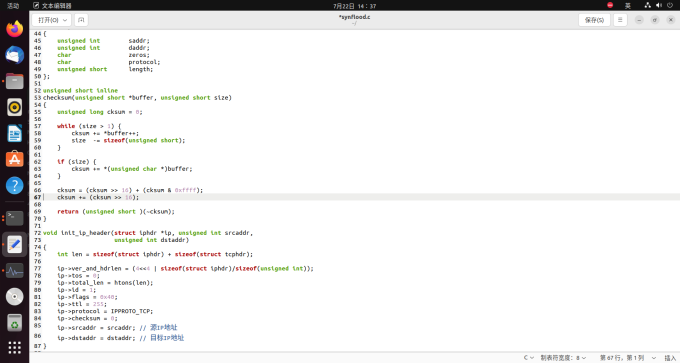Open the hamburger menu in header bar
The height and width of the screenshot is (363, 680).
pos(620,20)
